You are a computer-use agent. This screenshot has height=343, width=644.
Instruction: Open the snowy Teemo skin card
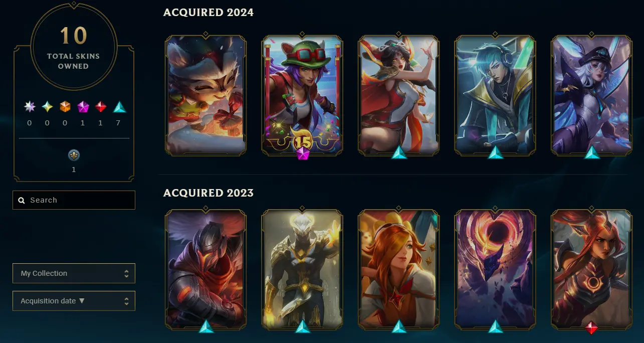point(205,94)
